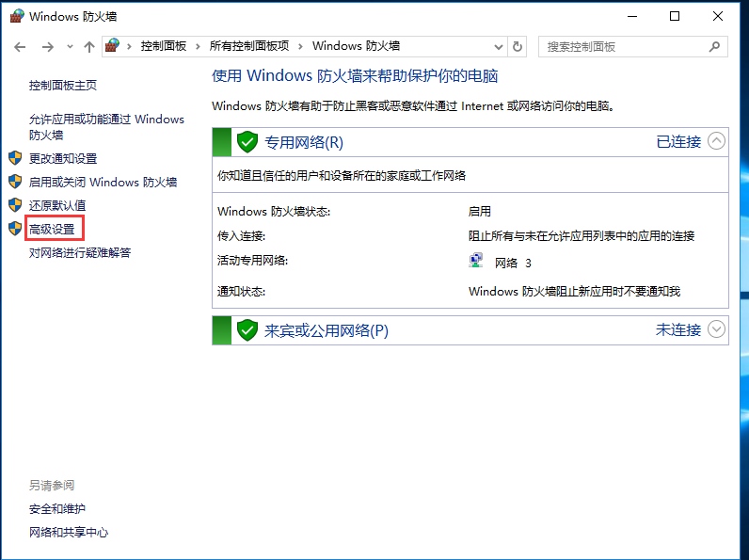
Task: Open 允许应用或功能通过 Windows 防火墙
Action: (x=106, y=127)
